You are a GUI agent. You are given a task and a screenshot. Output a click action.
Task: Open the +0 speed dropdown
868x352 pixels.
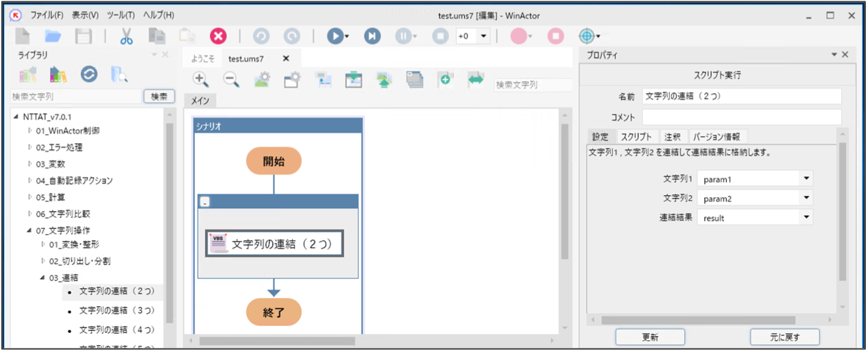click(484, 36)
